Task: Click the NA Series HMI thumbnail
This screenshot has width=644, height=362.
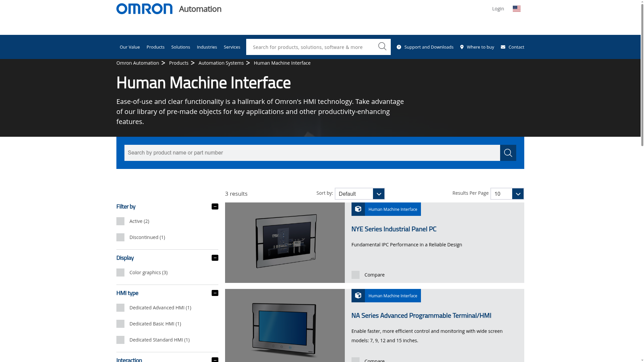Action: pos(285,325)
